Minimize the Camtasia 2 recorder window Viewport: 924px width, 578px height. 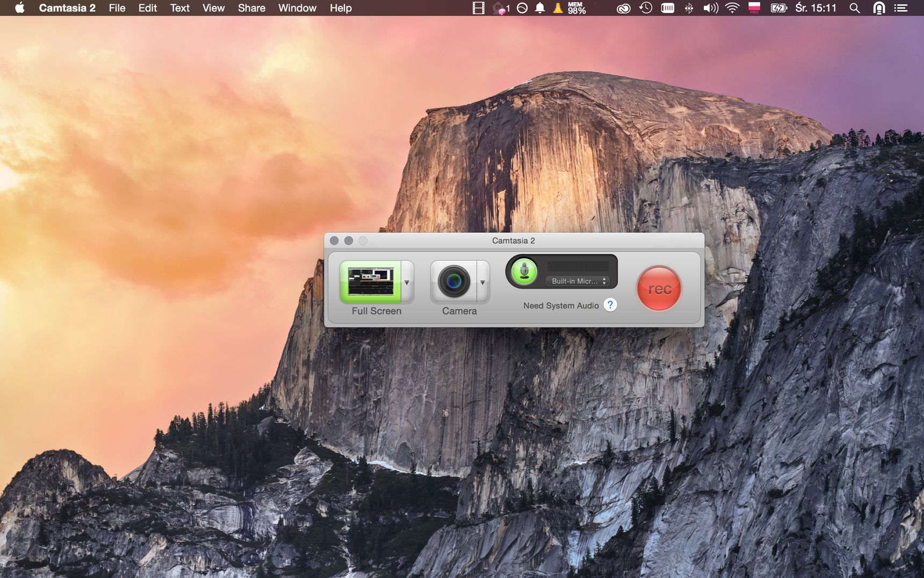click(349, 240)
